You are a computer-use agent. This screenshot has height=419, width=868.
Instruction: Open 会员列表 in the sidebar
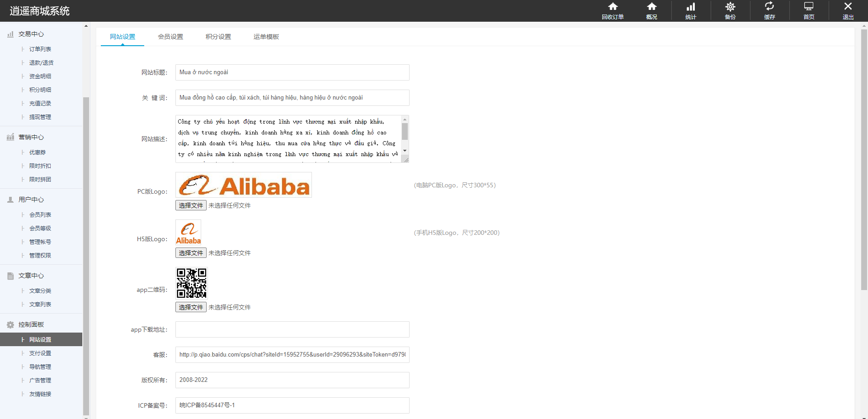click(x=40, y=214)
